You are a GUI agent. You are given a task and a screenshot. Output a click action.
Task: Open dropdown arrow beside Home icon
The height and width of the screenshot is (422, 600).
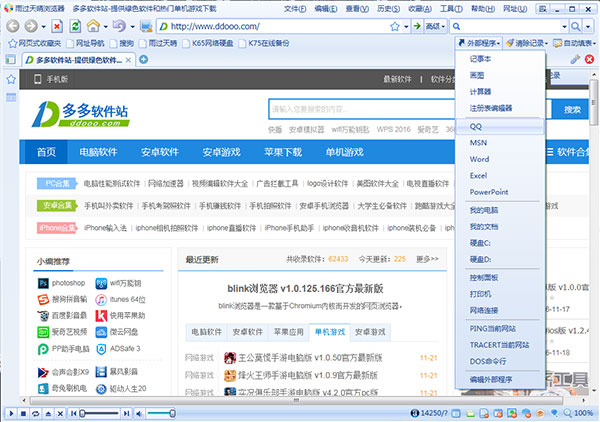105,26
